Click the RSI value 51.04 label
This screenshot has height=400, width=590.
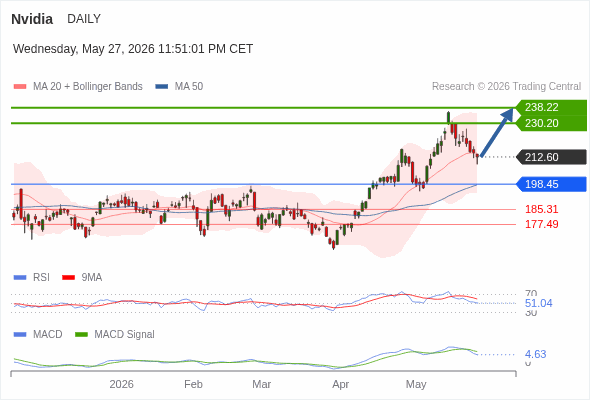[x=538, y=303]
